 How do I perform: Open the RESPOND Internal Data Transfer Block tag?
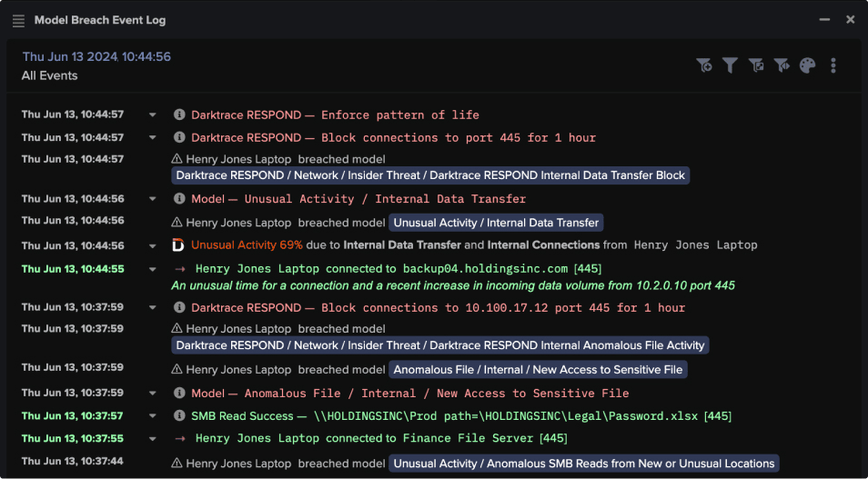pyautogui.click(x=430, y=175)
